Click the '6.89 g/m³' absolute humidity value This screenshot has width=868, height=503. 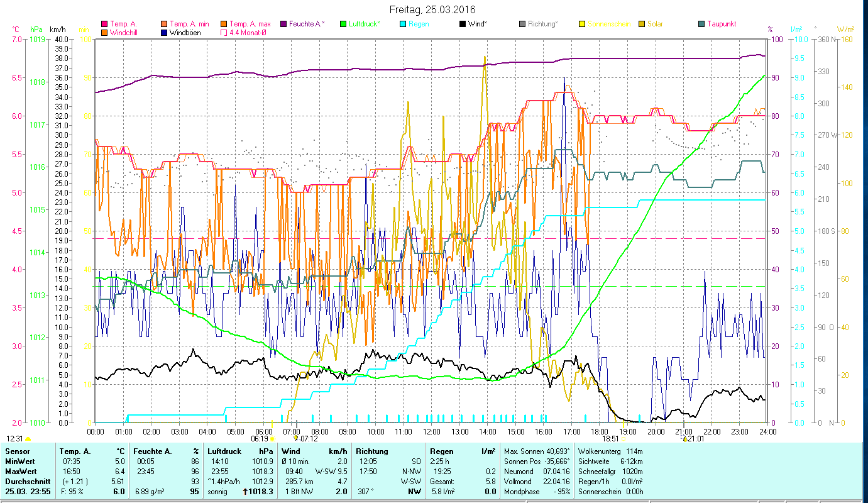click(x=150, y=492)
